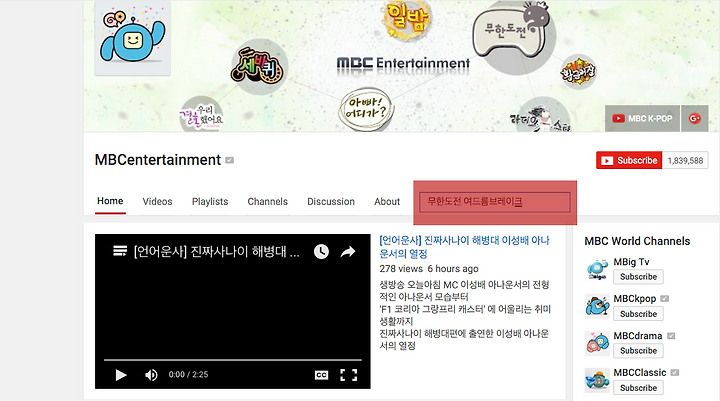720x401 pixels.
Task: Click the MBCkpop channel thumbnail
Action: [x=597, y=306]
